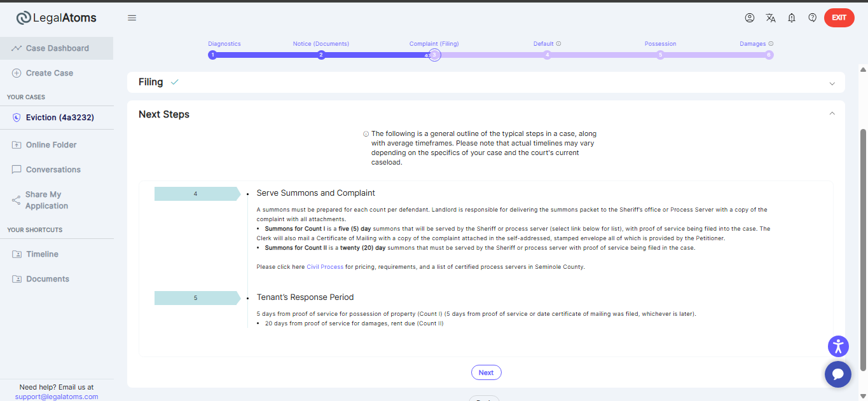
Task: Click the step 4 arrow badge
Action: coord(197,194)
